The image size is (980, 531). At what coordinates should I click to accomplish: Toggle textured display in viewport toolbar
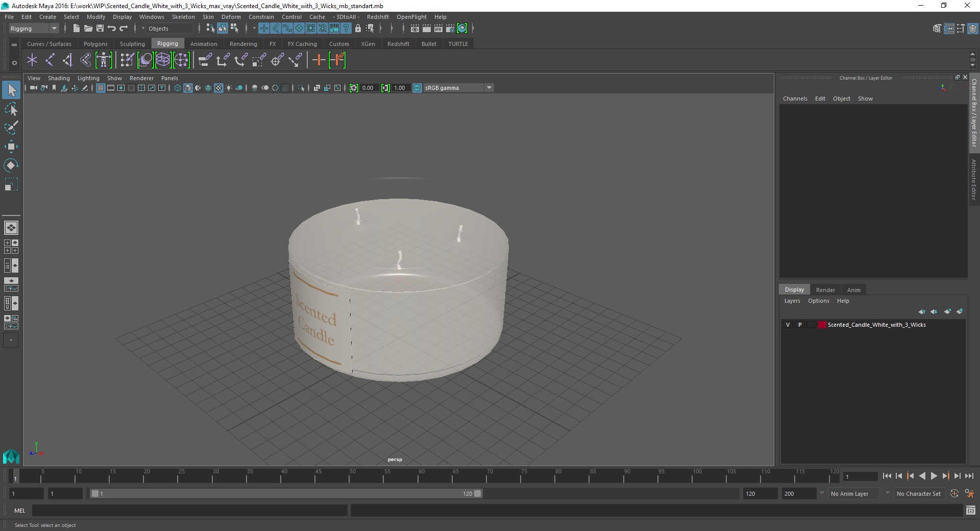point(218,88)
